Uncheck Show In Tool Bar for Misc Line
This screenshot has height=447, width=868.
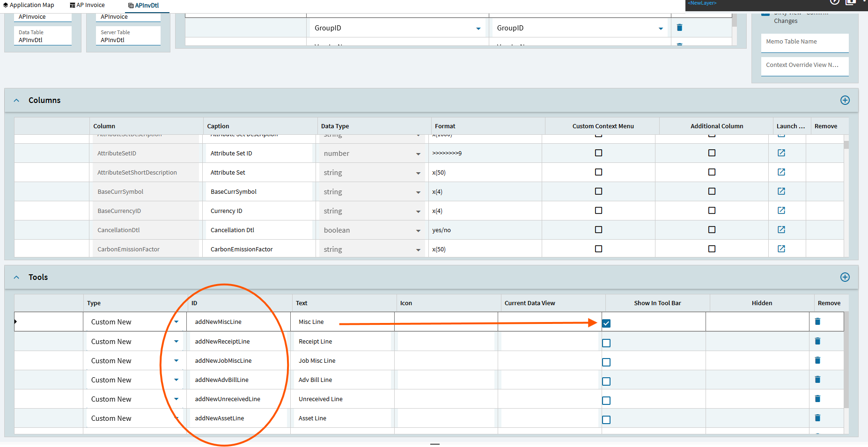click(606, 323)
